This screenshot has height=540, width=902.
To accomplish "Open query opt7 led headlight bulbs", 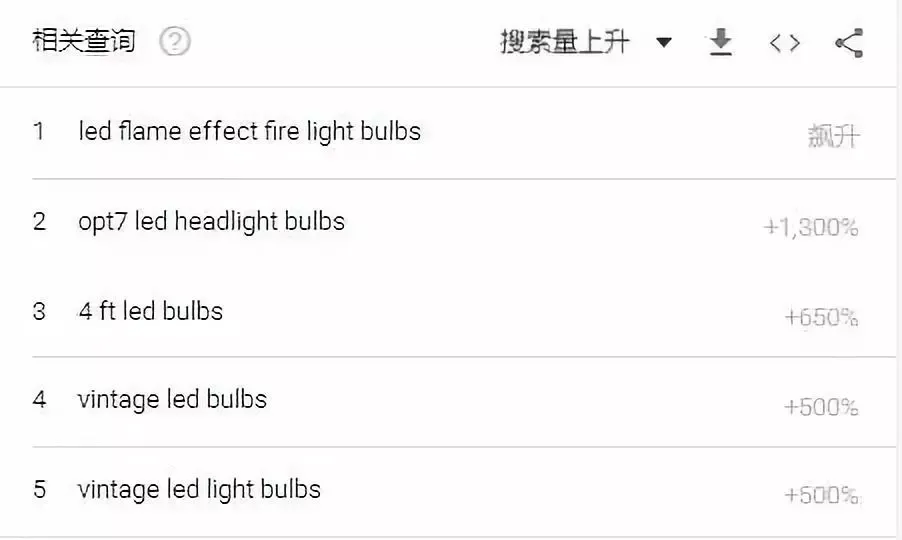I will (x=211, y=222).
